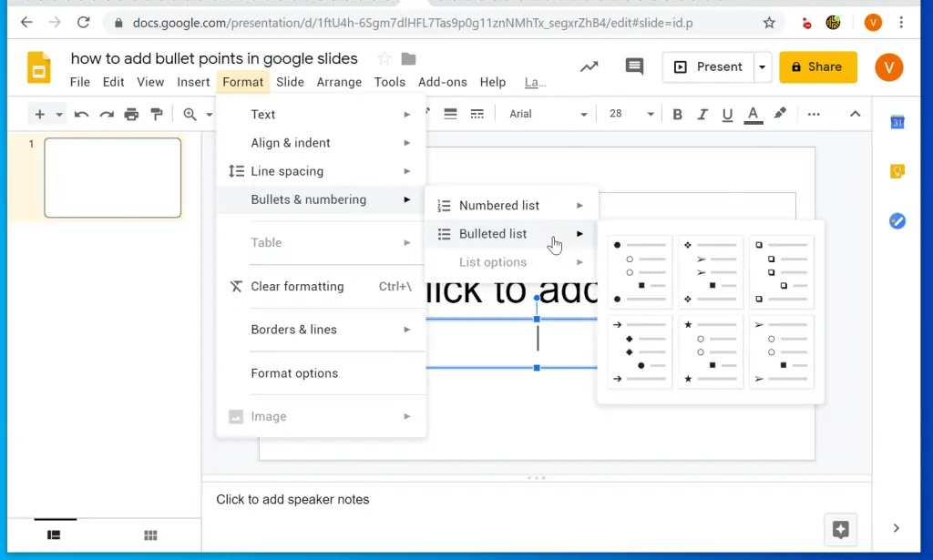
Task: Toggle underline formatting
Action: (727, 114)
